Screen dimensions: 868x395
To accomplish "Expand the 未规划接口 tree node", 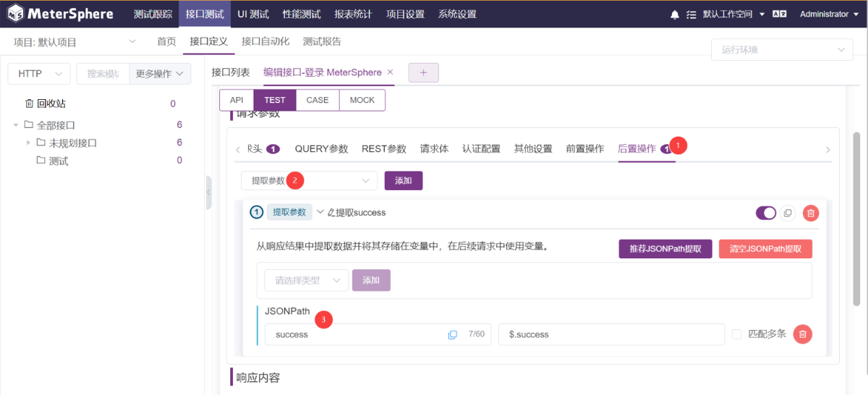I will (28, 143).
